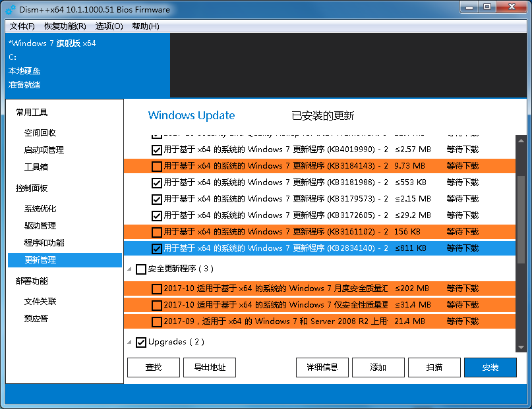Click the 查找 button
The width and height of the screenshot is (532, 409).
tap(154, 368)
